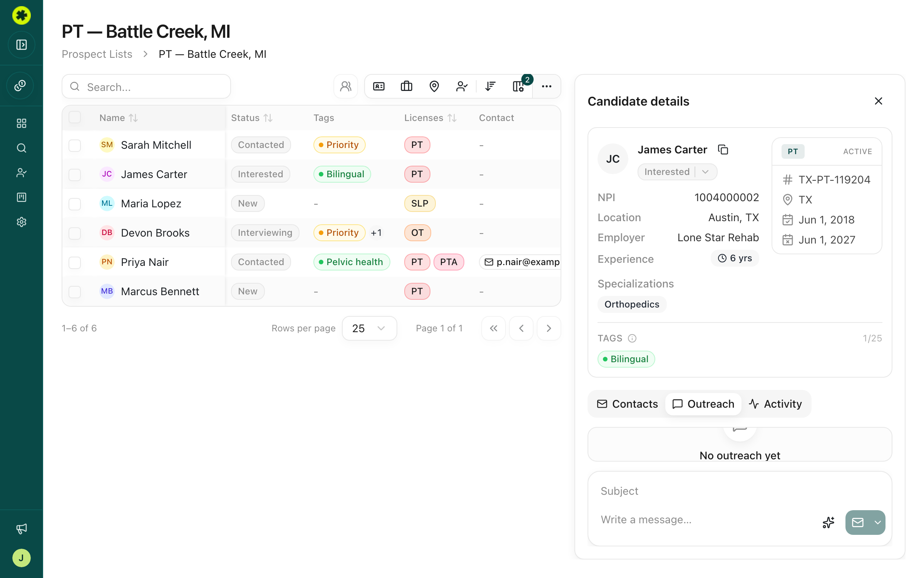924x578 pixels.
Task: Open Prospect Lists breadcrumb link
Action: (97, 54)
